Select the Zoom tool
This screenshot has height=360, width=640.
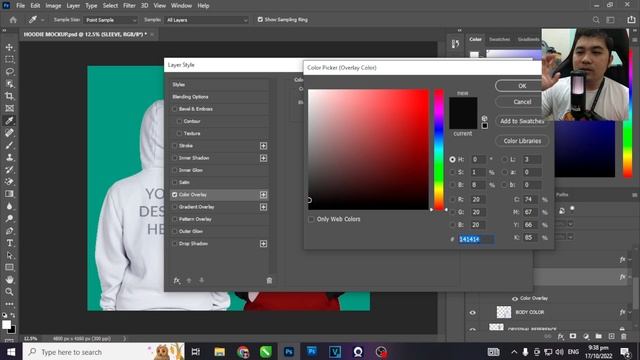[9, 292]
